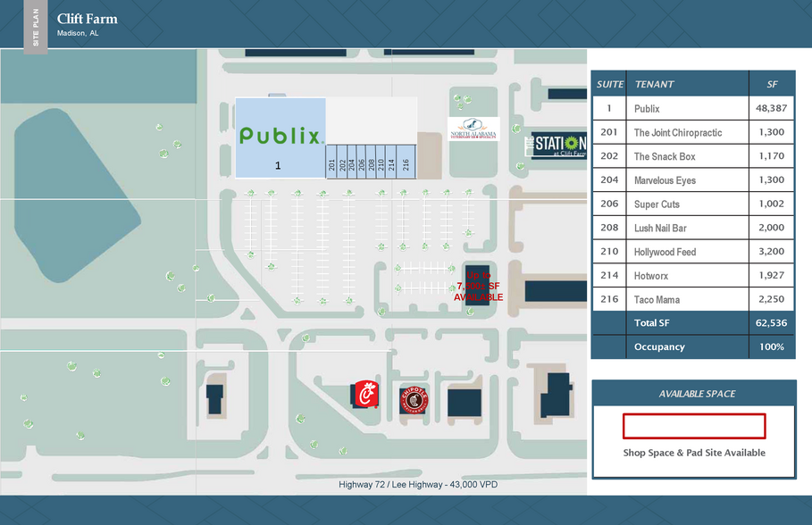The height and width of the screenshot is (525, 812).
Task: Click The Station at Clift Farm sign
Action: coord(557,145)
